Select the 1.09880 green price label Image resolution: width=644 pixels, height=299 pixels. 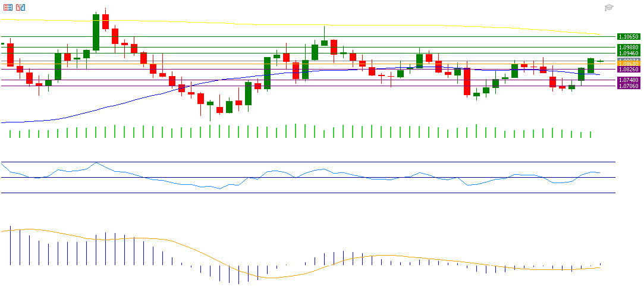tap(629, 47)
